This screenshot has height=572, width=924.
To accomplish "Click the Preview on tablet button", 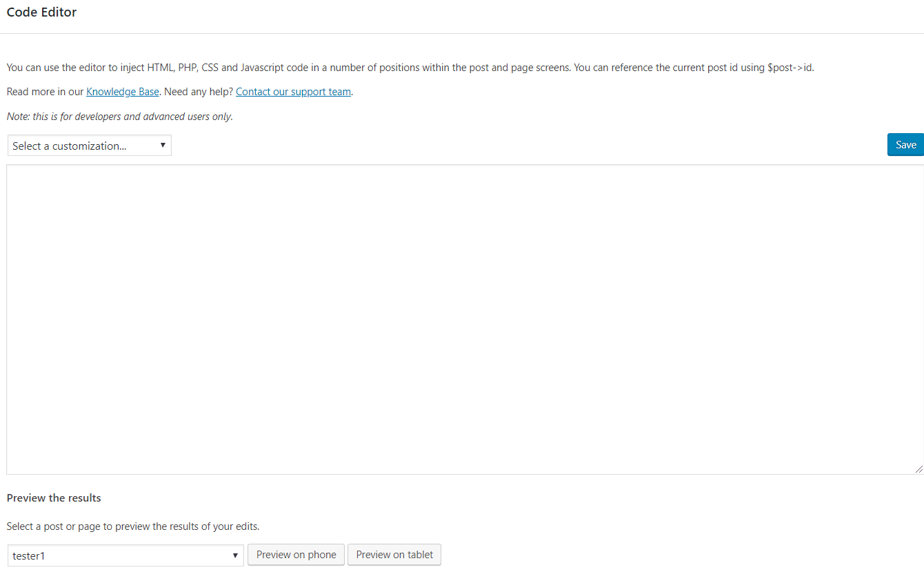I will [x=394, y=555].
